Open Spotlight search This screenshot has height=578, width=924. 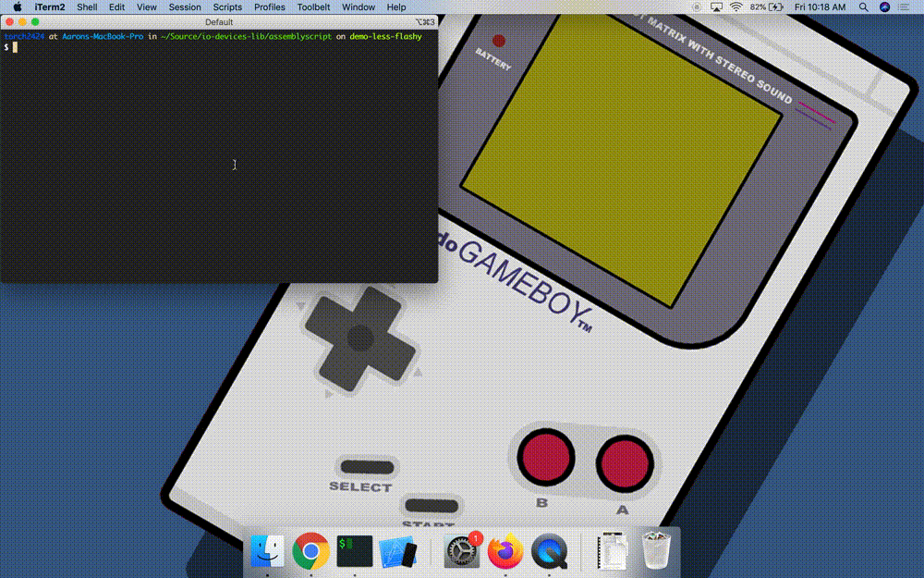863,7
